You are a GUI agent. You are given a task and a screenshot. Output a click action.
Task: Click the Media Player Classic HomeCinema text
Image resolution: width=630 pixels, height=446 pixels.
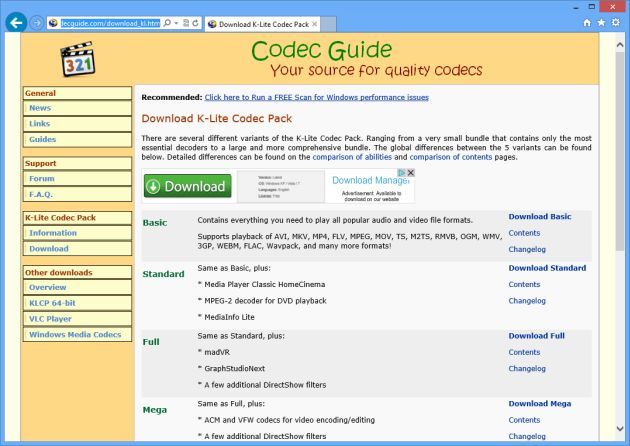(264, 284)
